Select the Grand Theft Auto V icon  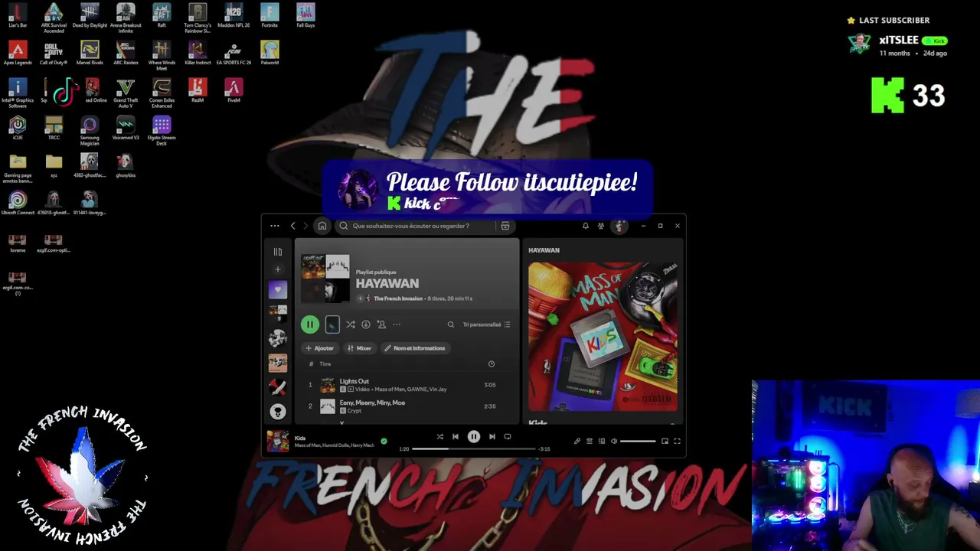(x=126, y=93)
